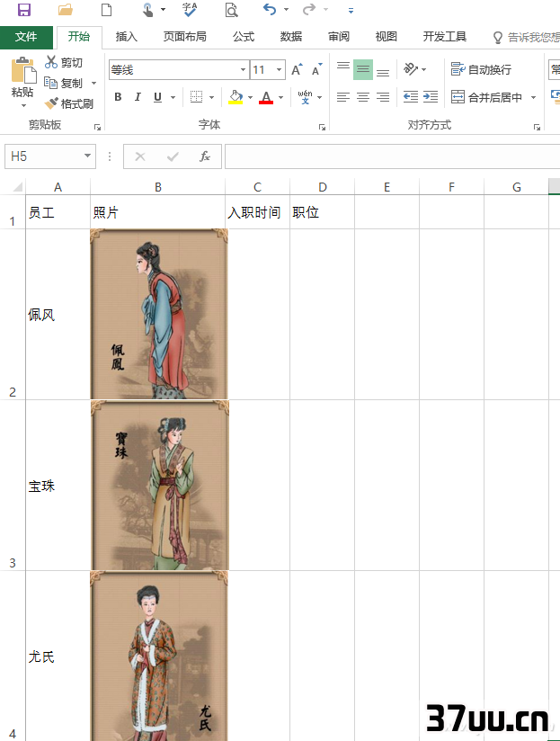This screenshot has height=741, width=560.
Task: Open the 开发工具 tab
Action: click(x=444, y=37)
